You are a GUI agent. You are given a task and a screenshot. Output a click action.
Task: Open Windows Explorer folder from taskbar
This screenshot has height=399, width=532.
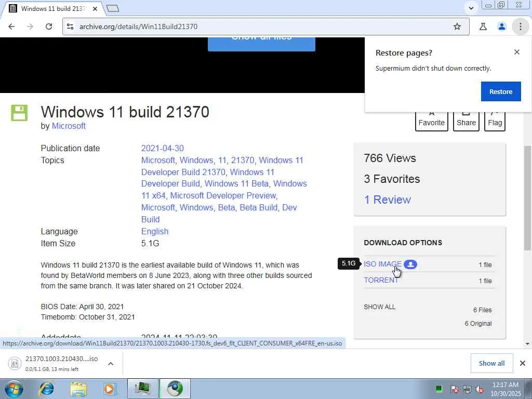(x=78, y=389)
